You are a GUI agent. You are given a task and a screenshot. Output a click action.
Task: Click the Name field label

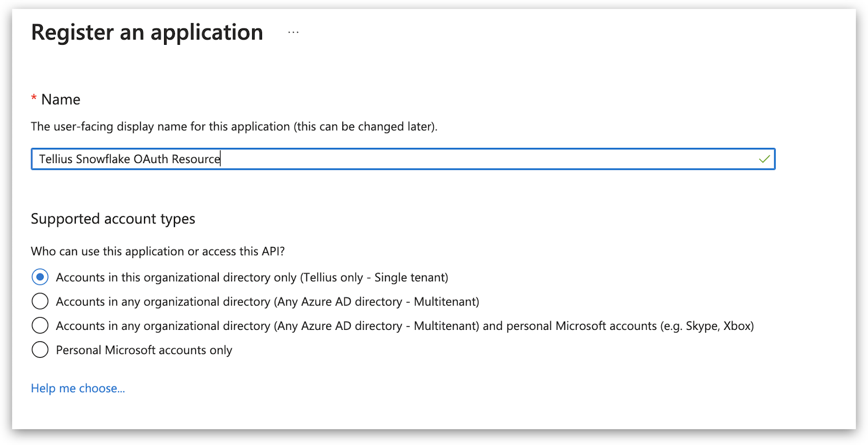tap(61, 100)
